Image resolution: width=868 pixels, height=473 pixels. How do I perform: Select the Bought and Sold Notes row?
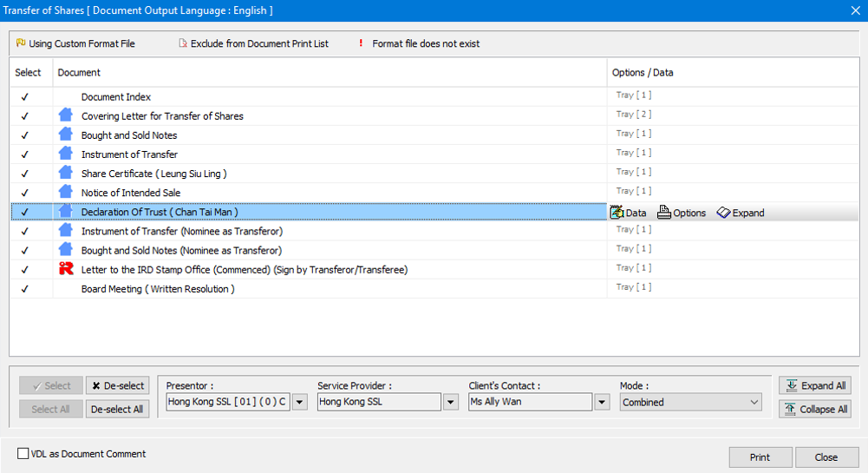click(x=129, y=135)
